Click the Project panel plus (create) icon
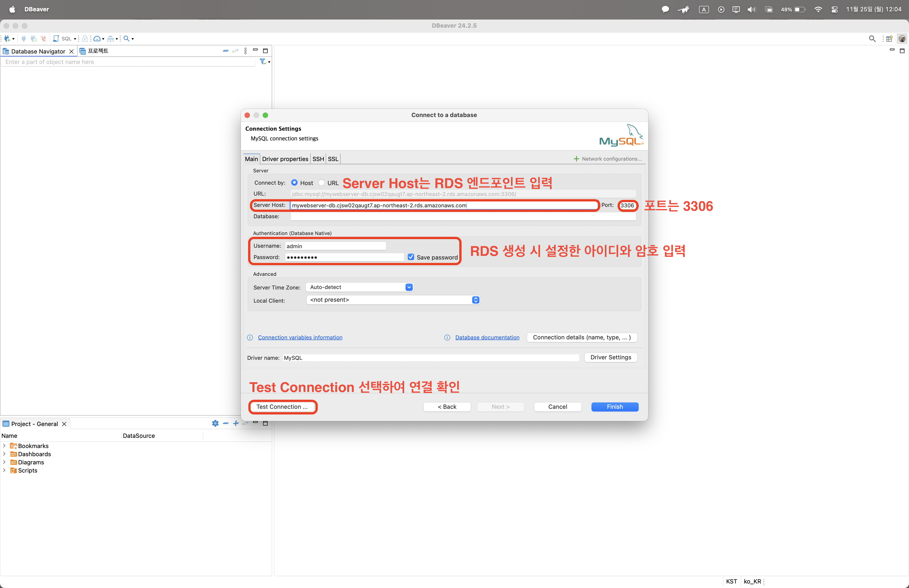This screenshot has width=909, height=588. [x=236, y=423]
